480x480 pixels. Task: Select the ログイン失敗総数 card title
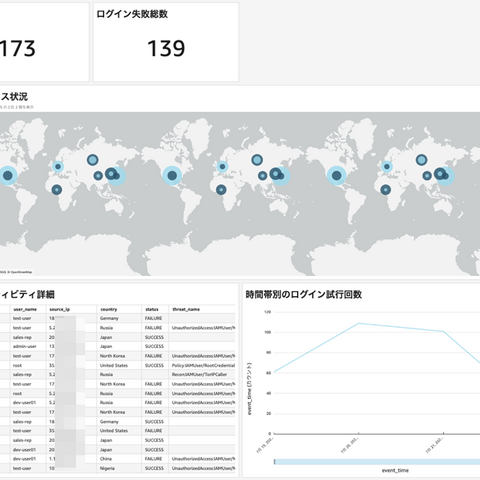point(132,14)
